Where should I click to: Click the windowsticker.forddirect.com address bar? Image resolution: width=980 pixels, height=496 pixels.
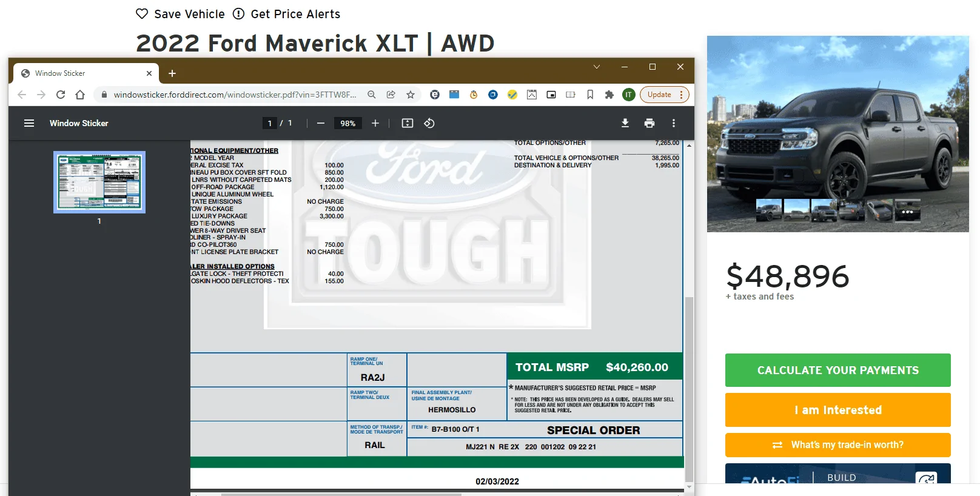pos(235,95)
